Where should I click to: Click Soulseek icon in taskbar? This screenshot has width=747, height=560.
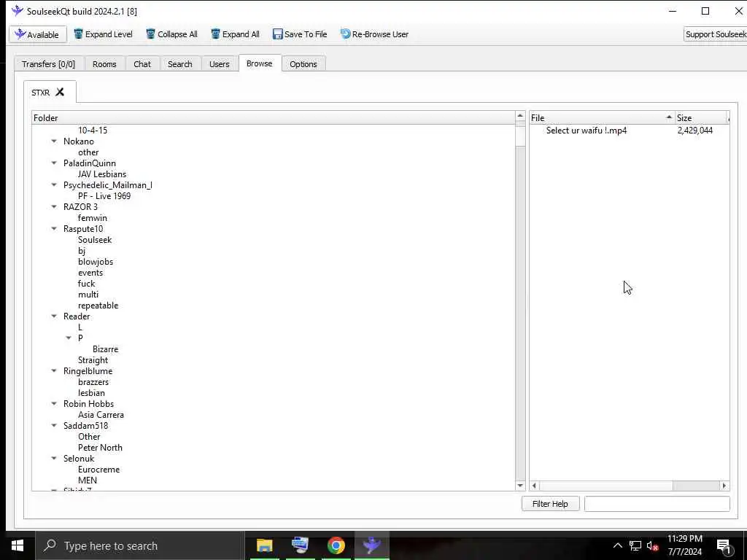(x=371, y=545)
